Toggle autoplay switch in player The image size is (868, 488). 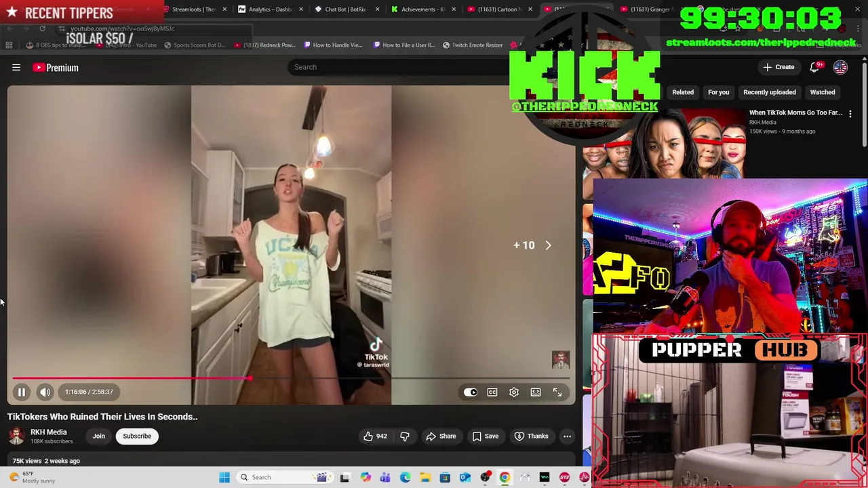click(470, 392)
